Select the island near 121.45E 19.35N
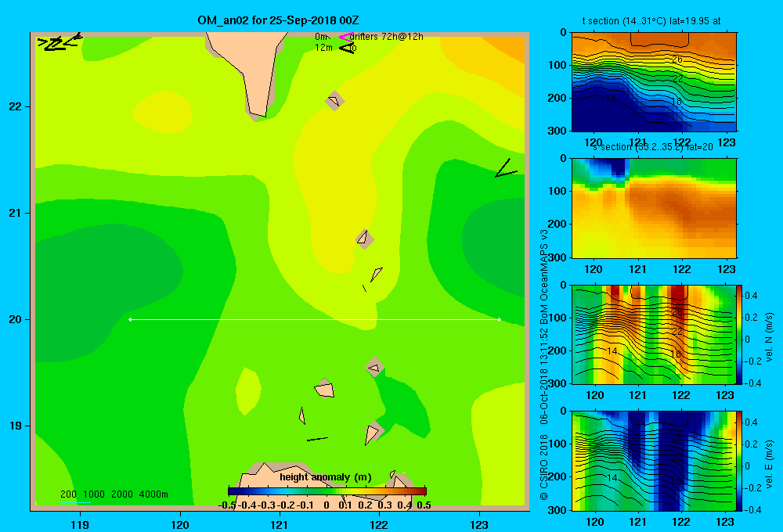The height and width of the screenshot is (532, 783). [324, 388]
